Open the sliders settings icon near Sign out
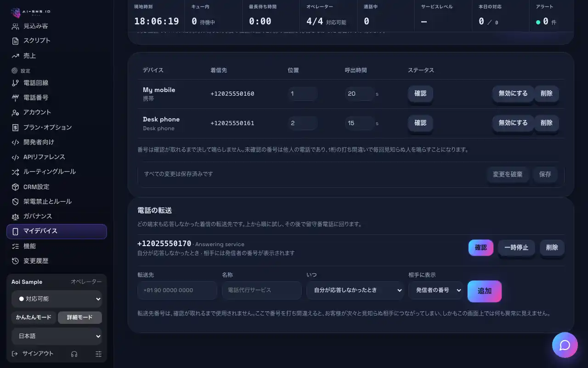The height and width of the screenshot is (368, 588). pyautogui.click(x=99, y=354)
